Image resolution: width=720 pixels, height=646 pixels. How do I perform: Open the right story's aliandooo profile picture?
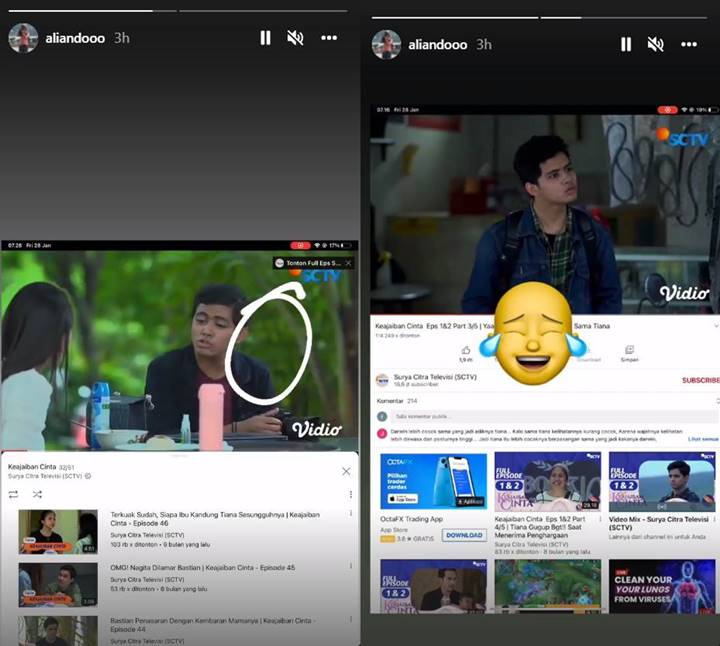(386, 45)
